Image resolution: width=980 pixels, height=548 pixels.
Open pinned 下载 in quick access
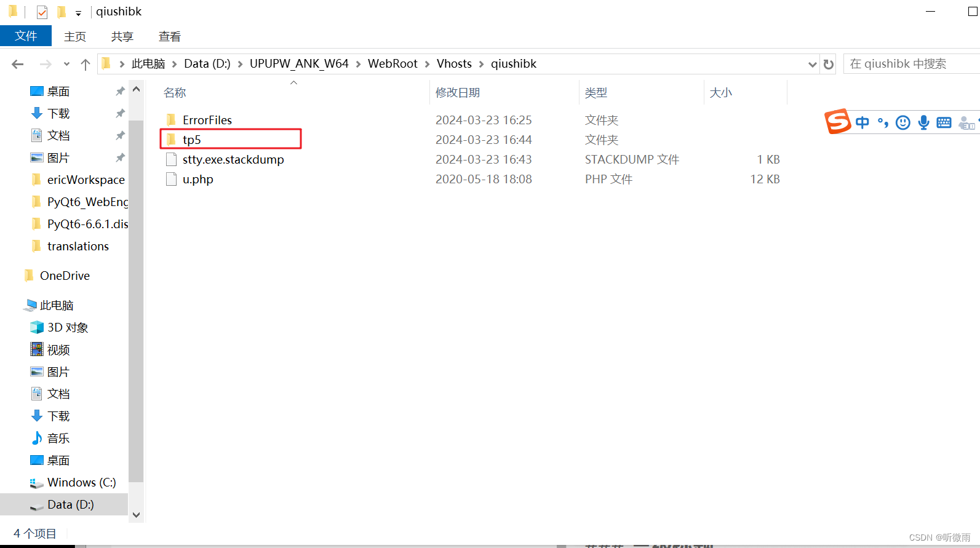(x=58, y=113)
